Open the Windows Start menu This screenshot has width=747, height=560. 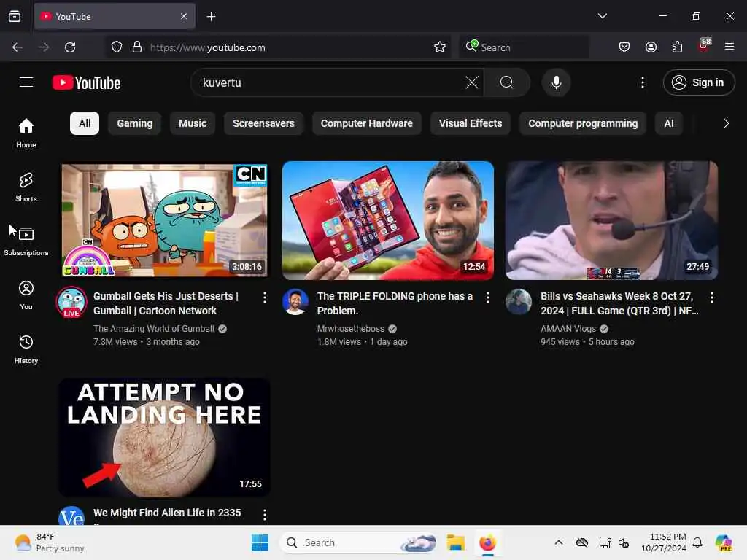click(260, 542)
